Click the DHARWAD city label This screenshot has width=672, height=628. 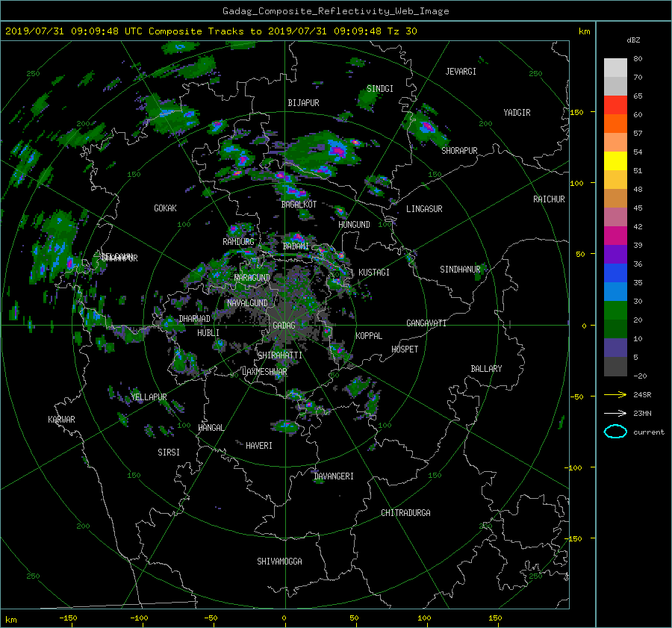pos(194,319)
